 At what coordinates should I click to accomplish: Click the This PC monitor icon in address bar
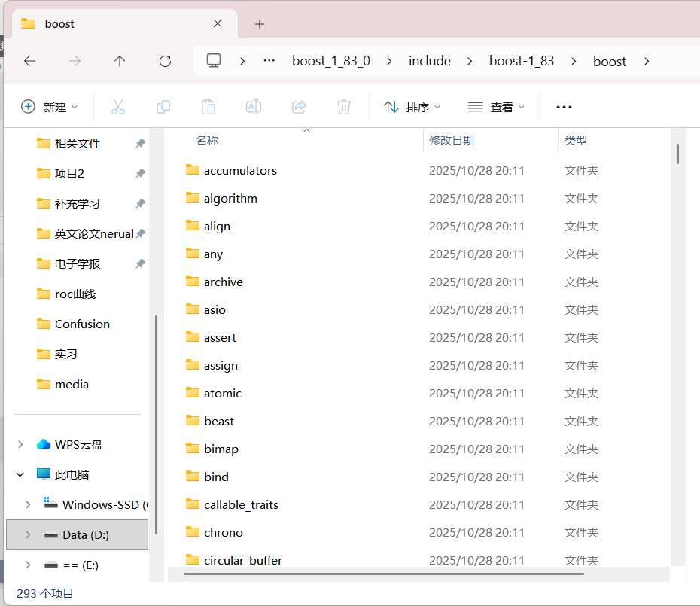pos(214,61)
